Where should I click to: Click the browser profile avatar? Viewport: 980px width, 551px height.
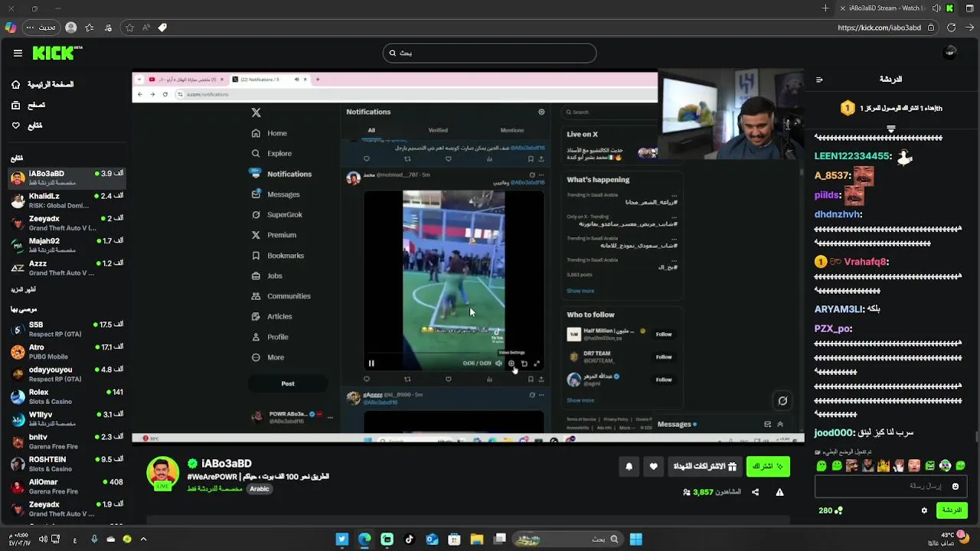click(71, 28)
